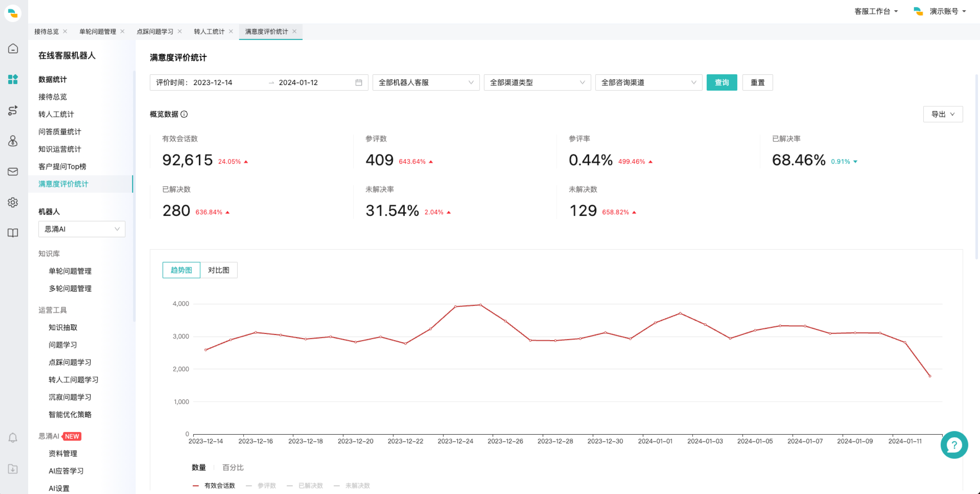This screenshot has width=980, height=494.
Task: Select the 百分比 chart mode
Action: click(233, 467)
